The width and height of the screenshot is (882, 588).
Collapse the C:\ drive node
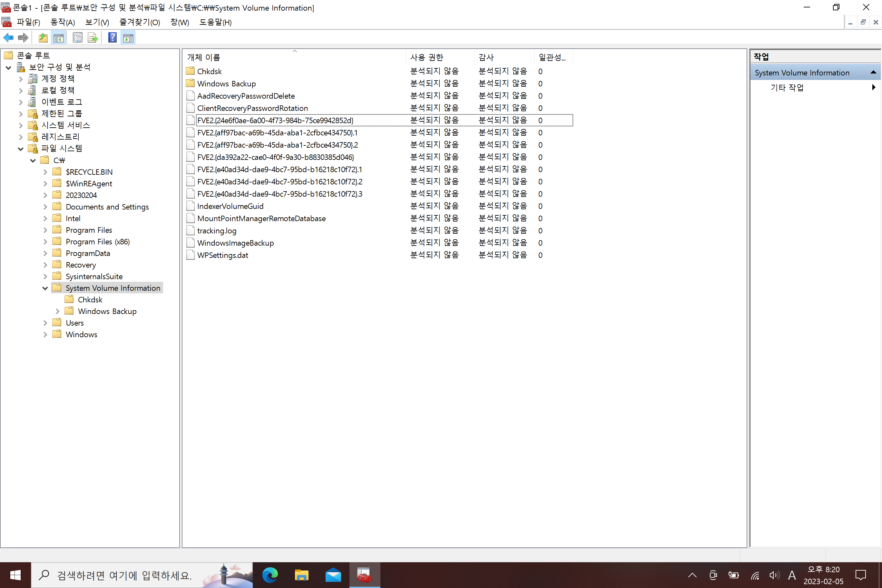coord(33,160)
